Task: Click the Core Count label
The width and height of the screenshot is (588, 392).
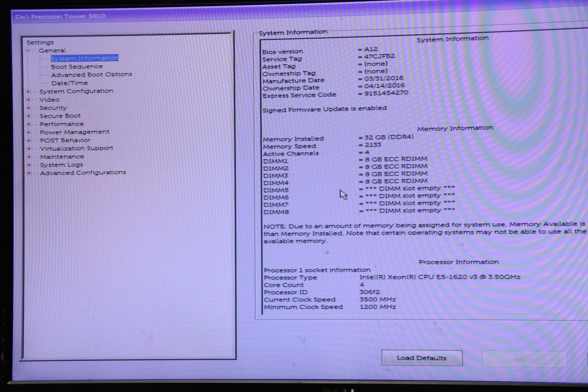Action: coord(284,285)
